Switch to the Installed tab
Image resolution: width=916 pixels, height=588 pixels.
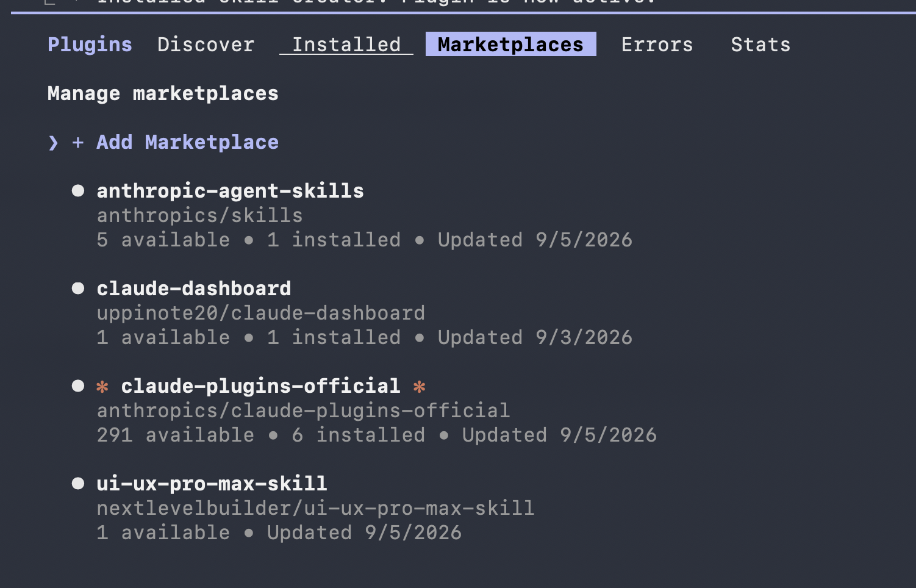click(346, 45)
